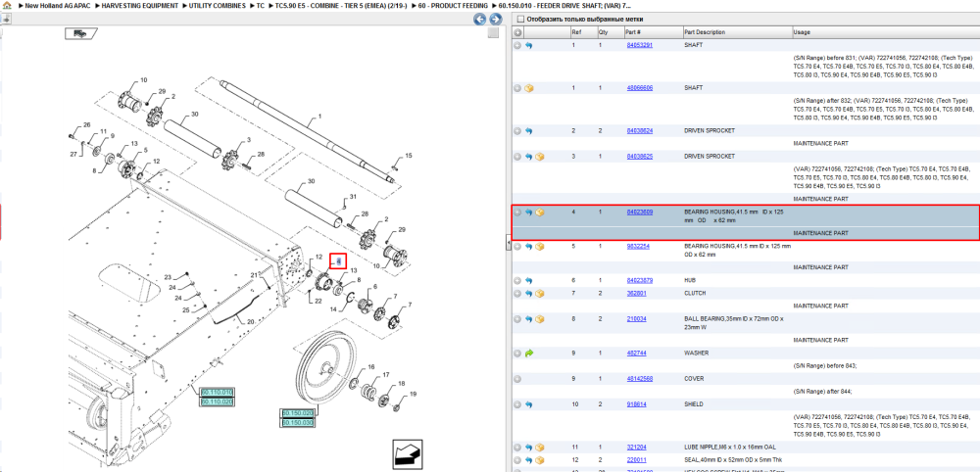Screen dimensions: 980x472
Task: Collapse the panel using the splitter handle
Action: (507, 243)
